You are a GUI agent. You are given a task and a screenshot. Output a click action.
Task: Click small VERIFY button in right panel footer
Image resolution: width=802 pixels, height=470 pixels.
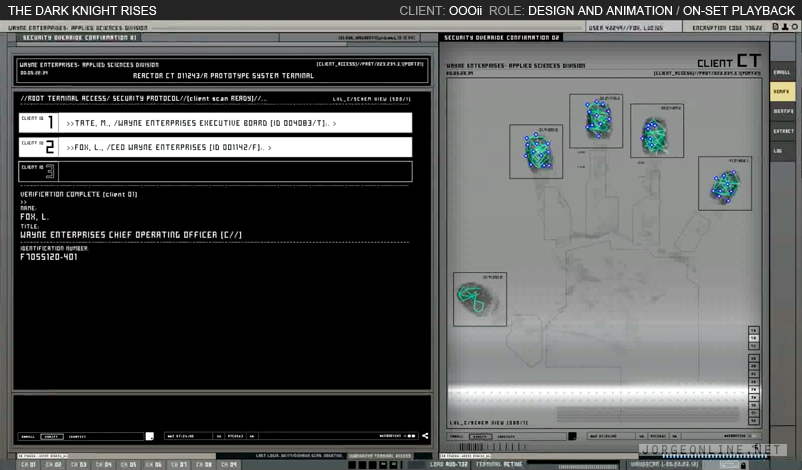479,436
